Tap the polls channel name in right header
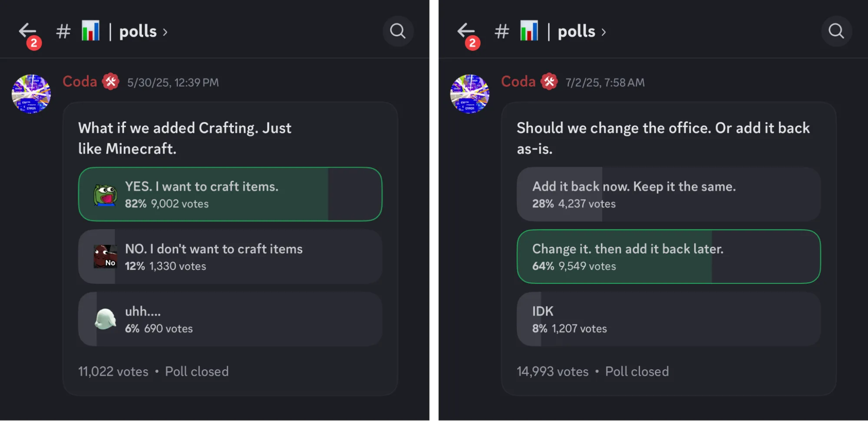The width and height of the screenshot is (868, 421). (576, 32)
